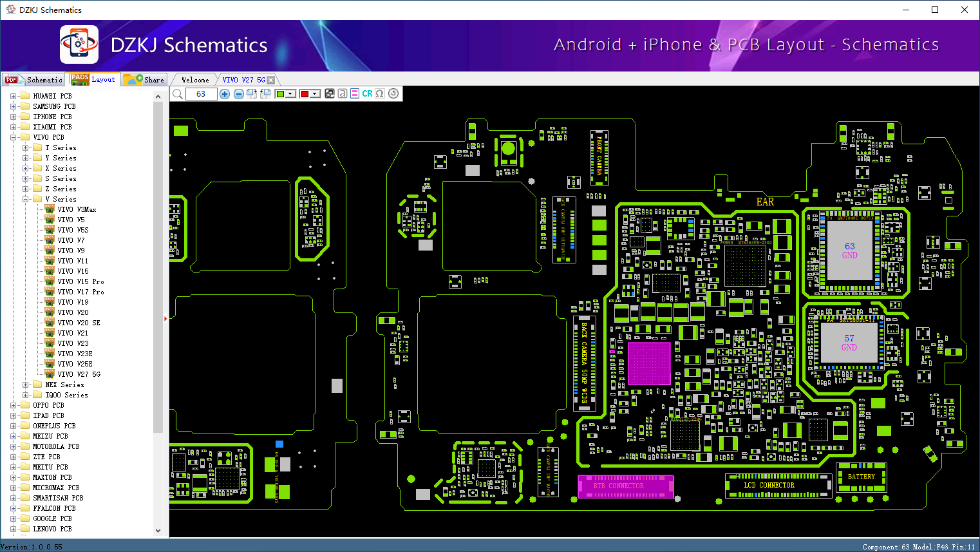Zoom out with the blue minus icon
980x552 pixels.
(238, 94)
